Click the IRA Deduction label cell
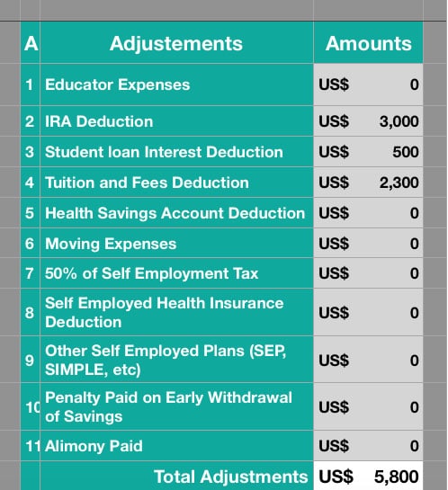 pyautogui.click(x=176, y=121)
